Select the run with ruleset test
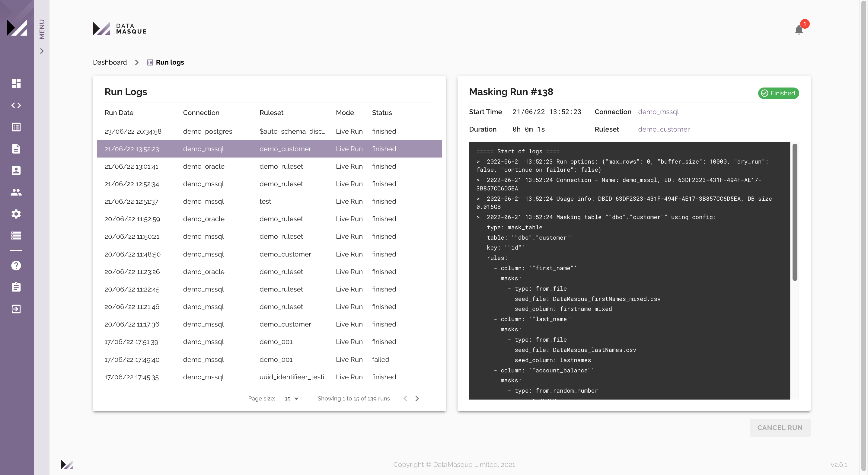 269,202
